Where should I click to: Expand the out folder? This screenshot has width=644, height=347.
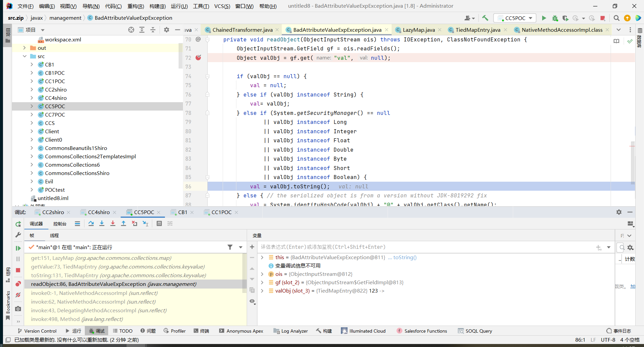(x=24, y=48)
